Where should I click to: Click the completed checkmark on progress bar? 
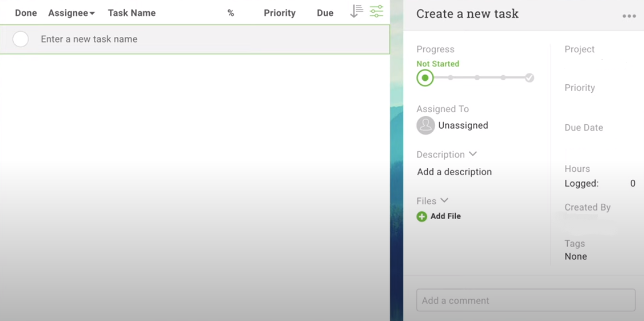pos(529,78)
